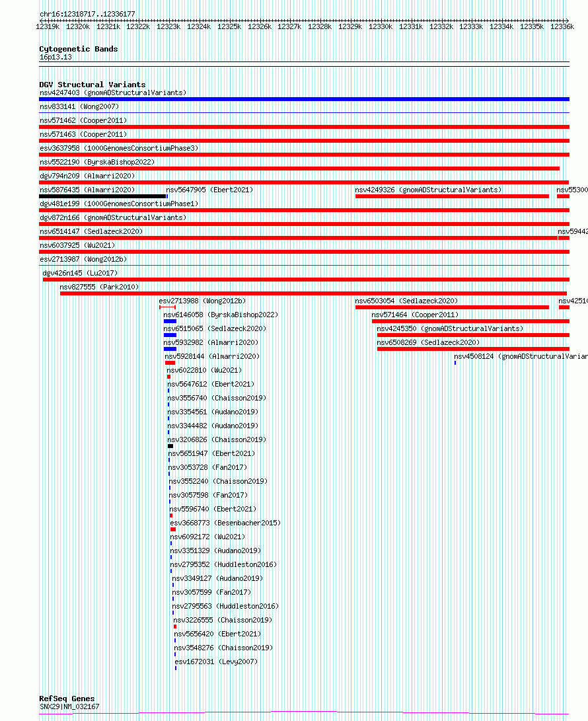Open nsv3053728 (Fan2017) label

(x=207, y=467)
